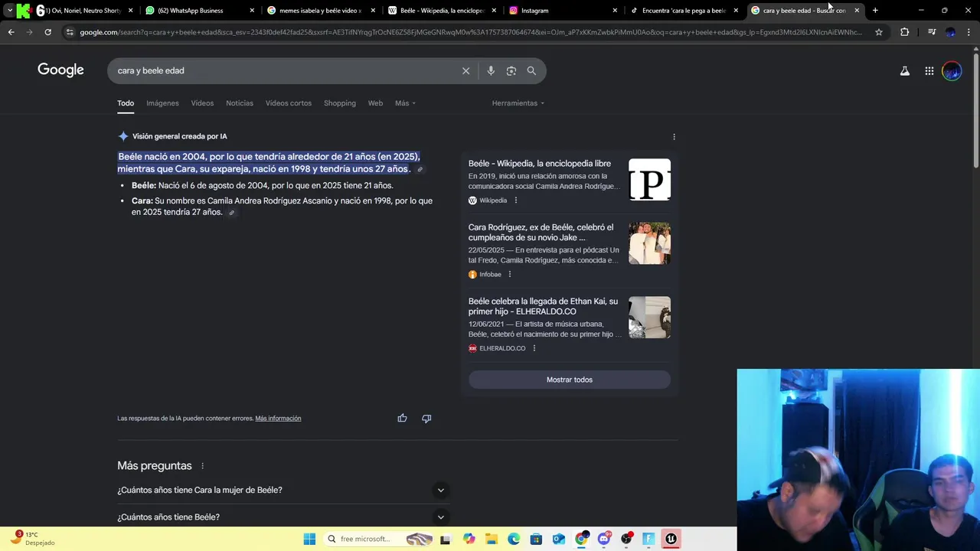Viewport: 980px width, 551px height.
Task: Expand ¿Cuántos años tiene Cara la mujer de Beéle?
Action: [x=283, y=490]
